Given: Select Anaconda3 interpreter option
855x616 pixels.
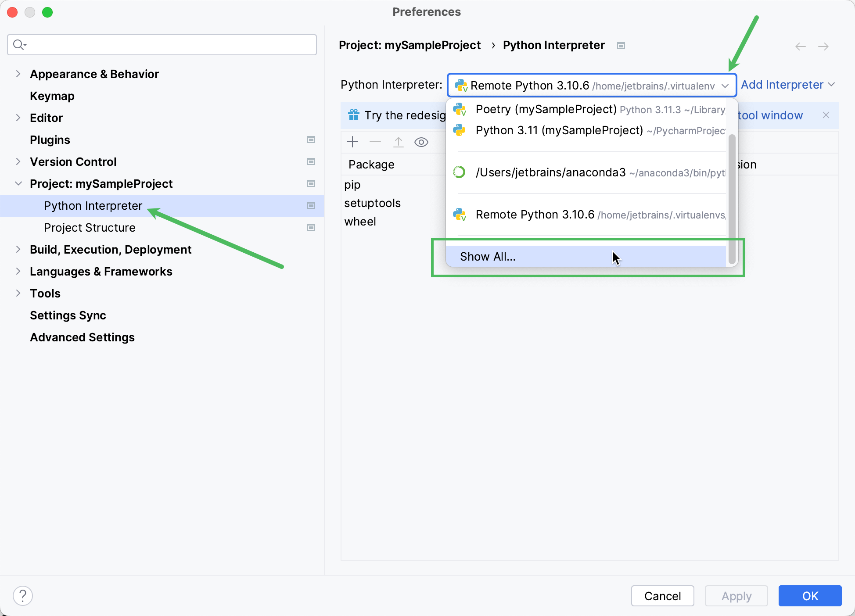Looking at the screenshot, I should (x=587, y=172).
